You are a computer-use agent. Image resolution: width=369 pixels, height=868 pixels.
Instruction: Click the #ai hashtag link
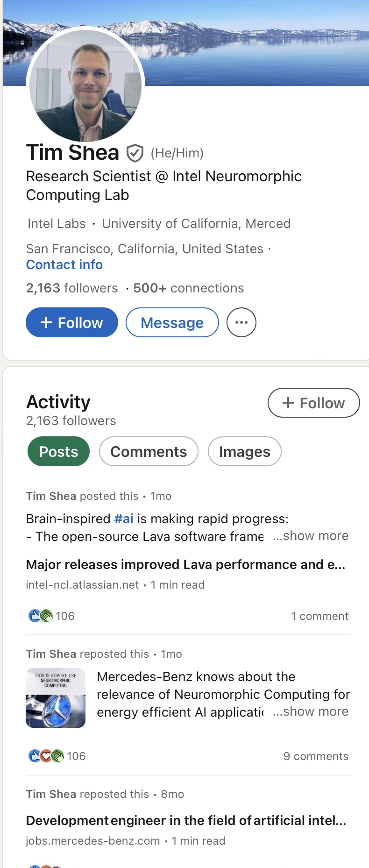pos(124,519)
